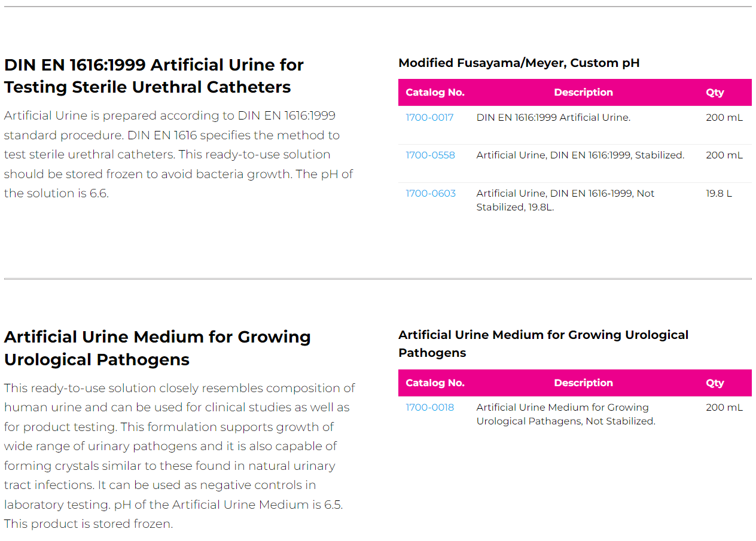Select the "DIN EN 1616:1999, Stabilized" description cell
This screenshot has height=541, width=756.
(580, 155)
